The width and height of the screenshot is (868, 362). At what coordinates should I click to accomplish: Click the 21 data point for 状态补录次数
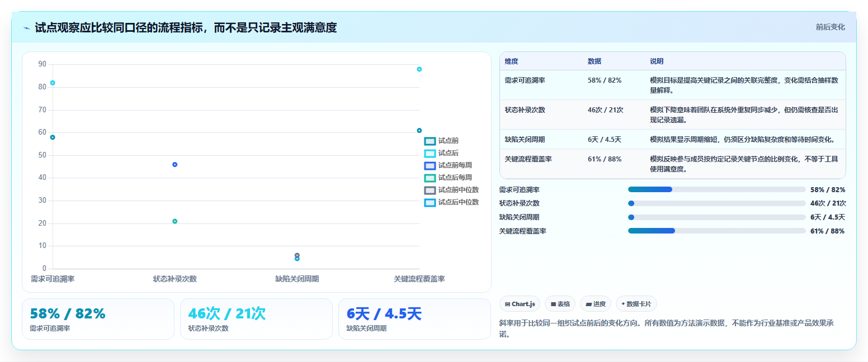coord(175,221)
